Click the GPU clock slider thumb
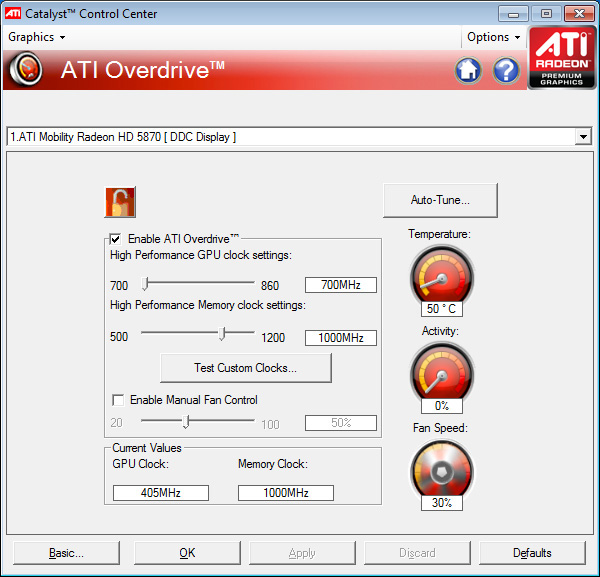This screenshot has width=600, height=577. [x=145, y=284]
